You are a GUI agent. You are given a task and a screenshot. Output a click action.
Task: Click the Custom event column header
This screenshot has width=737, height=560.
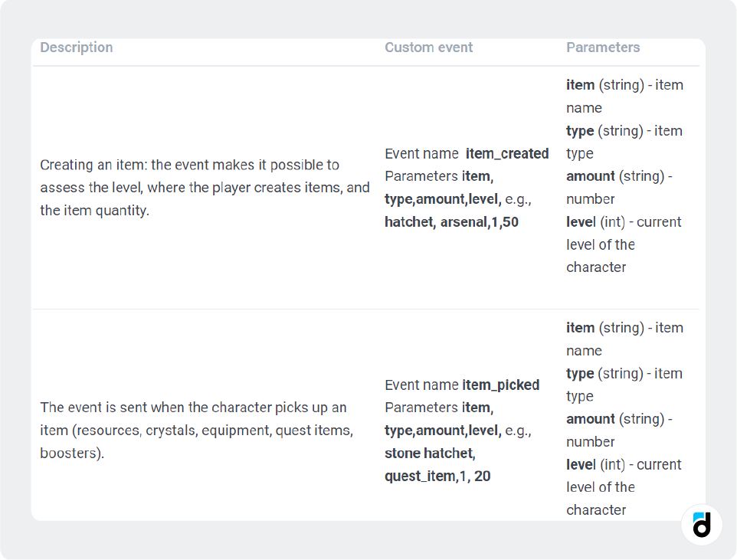(x=428, y=47)
